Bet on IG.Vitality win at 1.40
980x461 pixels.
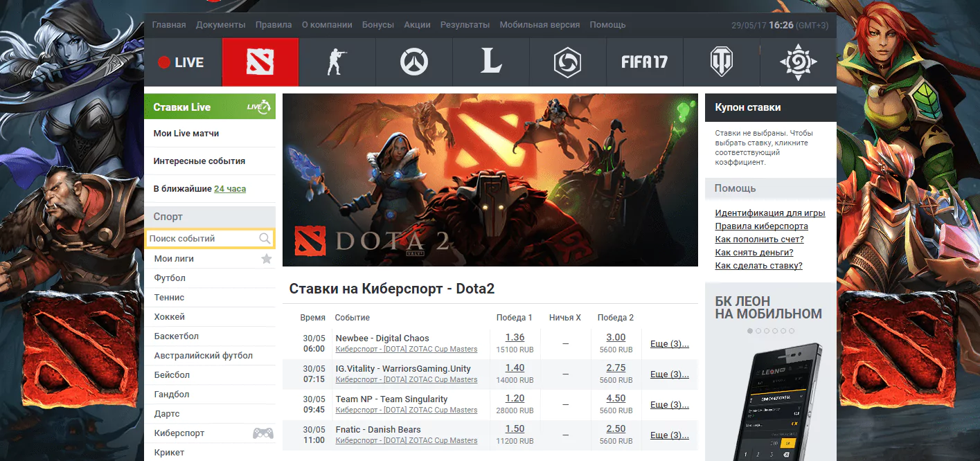coord(515,368)
